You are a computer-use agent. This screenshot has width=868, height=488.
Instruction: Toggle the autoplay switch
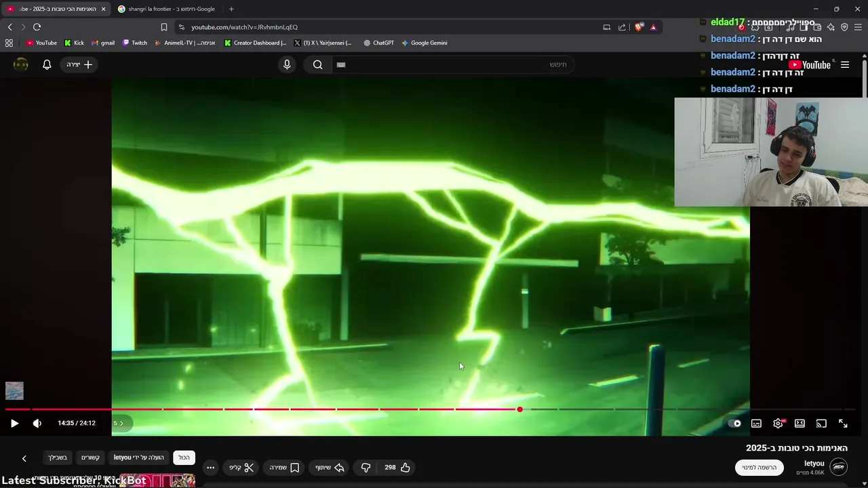[734, 423]
